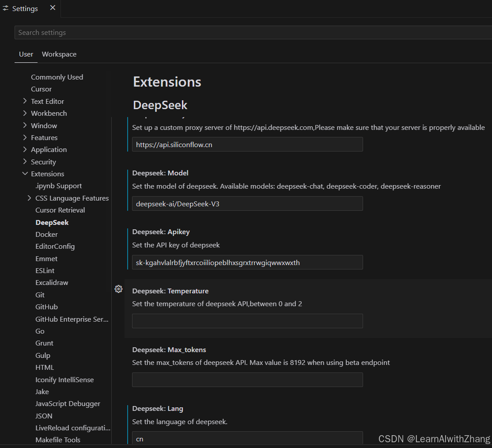Open Makefile Tools settings
Viewport: 492px width, 448px height.
click(x=58, y=440)
